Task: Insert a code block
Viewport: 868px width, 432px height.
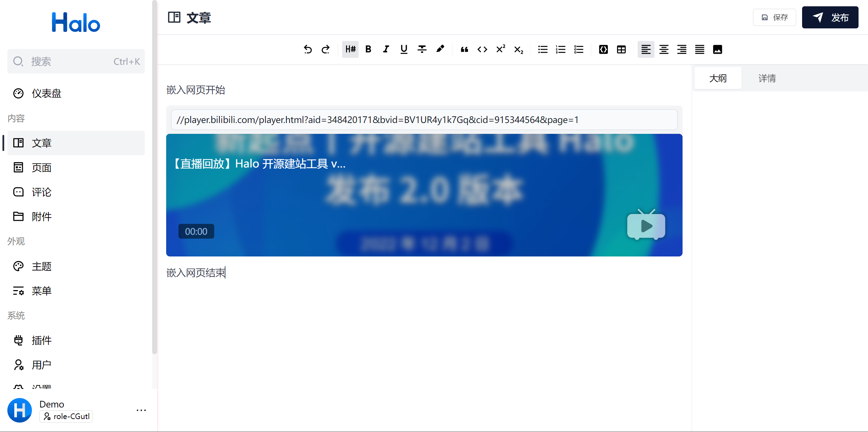Action: 603,49
